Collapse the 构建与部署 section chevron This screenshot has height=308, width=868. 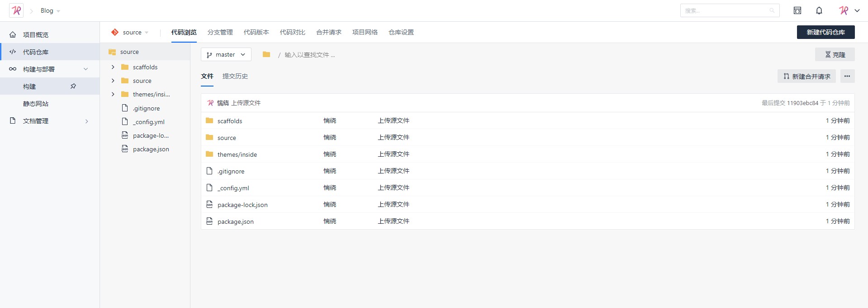pyautogui.click(x=85, y=69)
